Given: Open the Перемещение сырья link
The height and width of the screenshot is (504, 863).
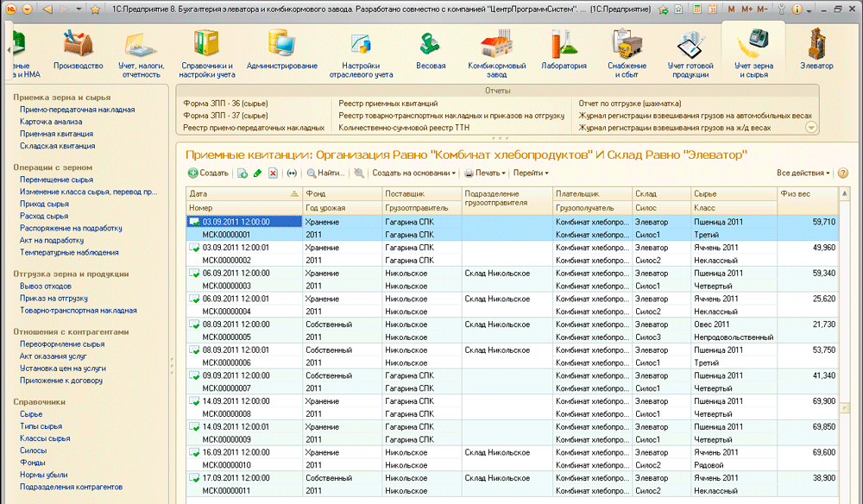Looking at the screenshot, I should (57, 180).
